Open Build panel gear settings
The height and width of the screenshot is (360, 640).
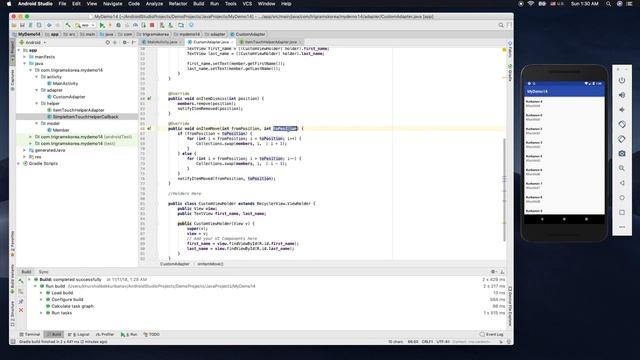(x=493, y=272)
